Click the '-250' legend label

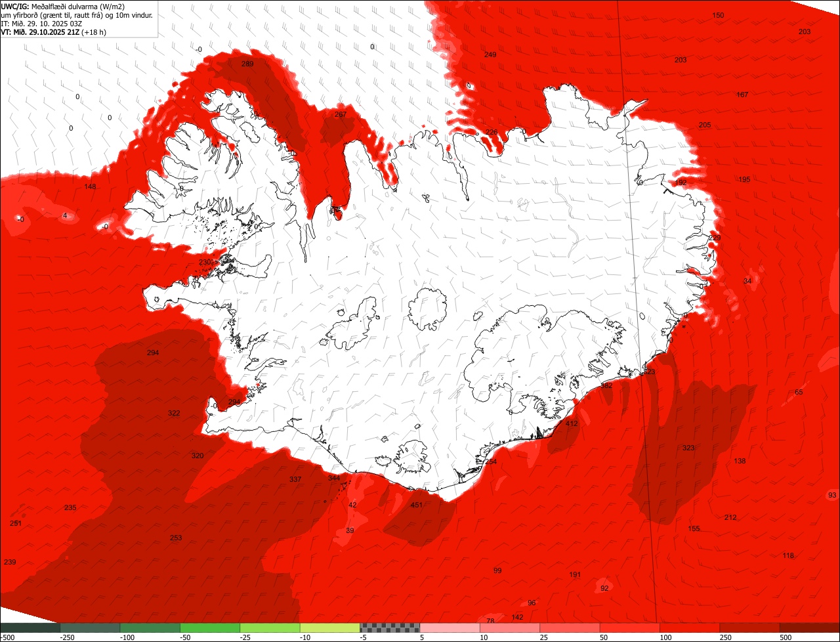(x=66, y=637)
